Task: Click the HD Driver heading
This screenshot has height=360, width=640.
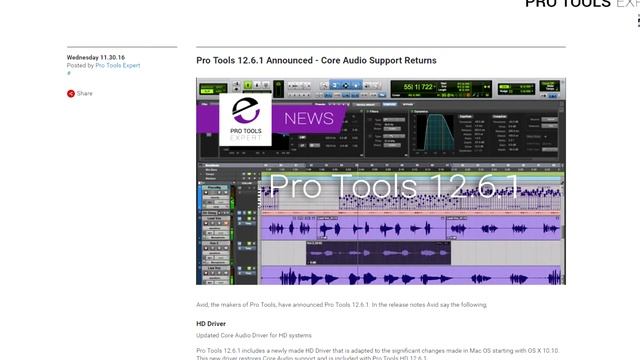Action: coord(211,324)
